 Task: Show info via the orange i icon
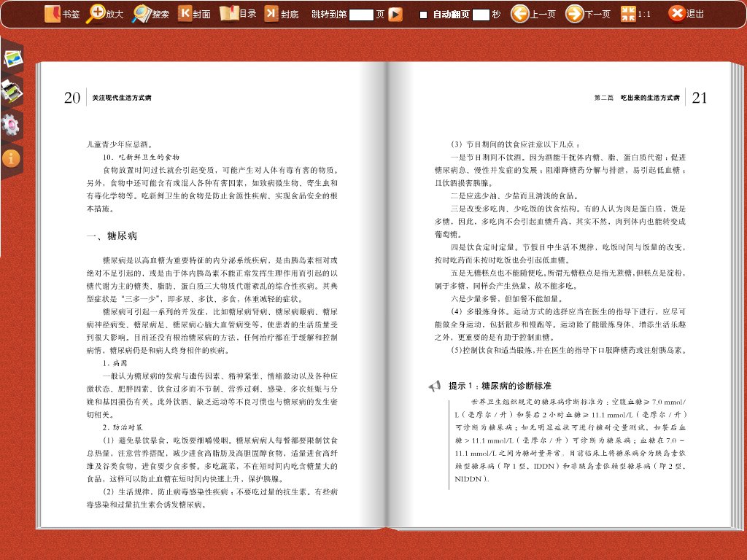point(11,158)
